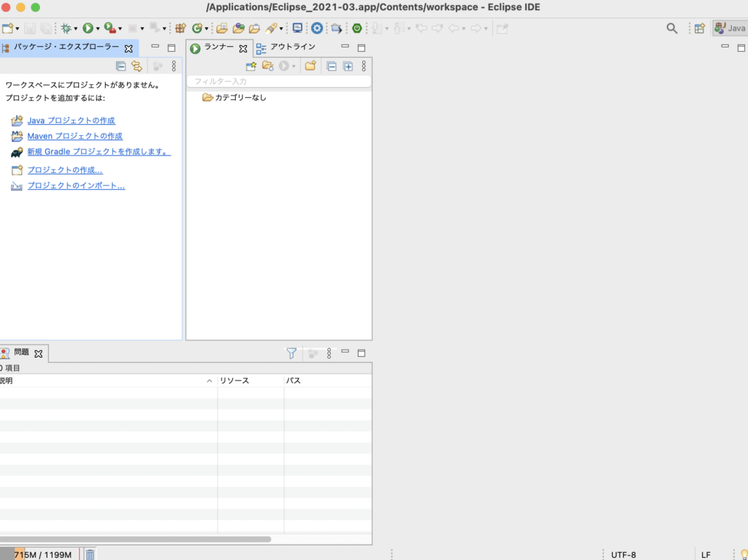Open the Debug configurations dropdown arrow
The height and width of the screenshot is (560, 748).
pos(75,28)
